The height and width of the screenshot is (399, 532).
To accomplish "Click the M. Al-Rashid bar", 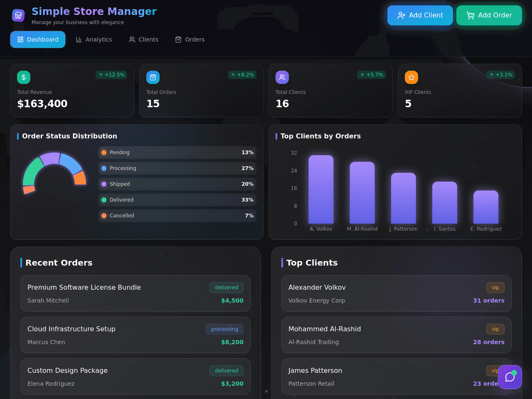I will (x=362, y=193).
